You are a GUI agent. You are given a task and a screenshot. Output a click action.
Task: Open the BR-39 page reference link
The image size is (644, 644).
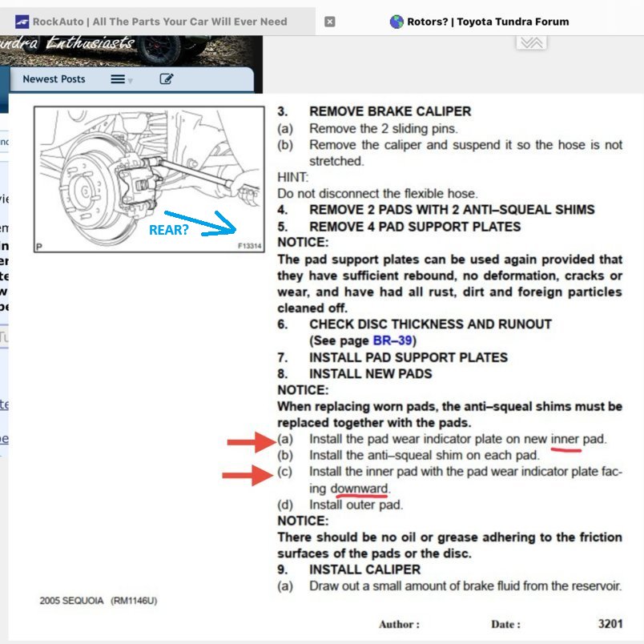pos(392,340)
